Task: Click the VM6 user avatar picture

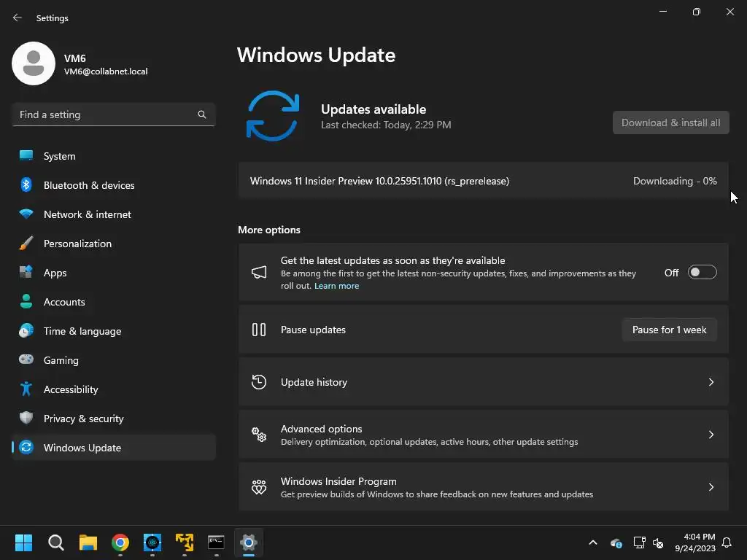Action: (x=34, y=63)
